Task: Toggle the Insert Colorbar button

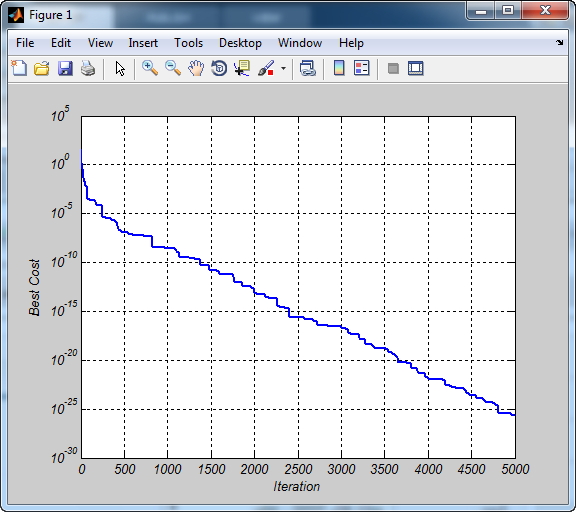Action: click(x=339, y=68)
